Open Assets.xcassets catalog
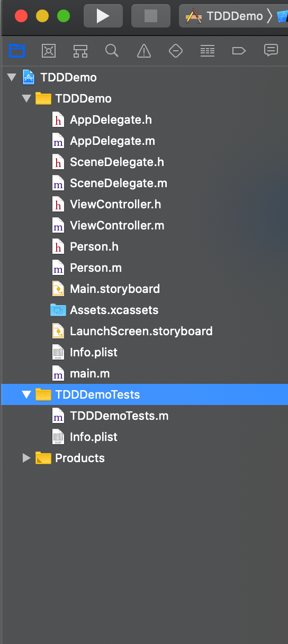The width and height of the screenshot is (288, 644). pos(114,310)
